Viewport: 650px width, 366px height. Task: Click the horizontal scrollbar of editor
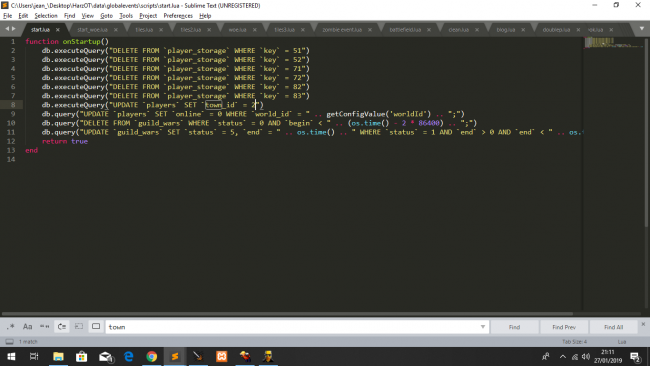coord(287,314)
